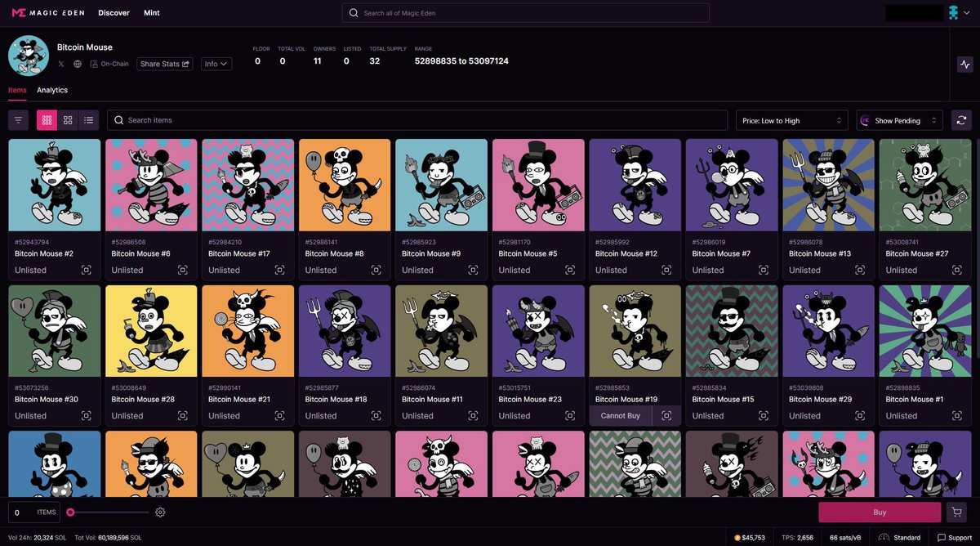Click the sweep items slider handle
Viewport: 980px width, 546px height.
(71, 512)
